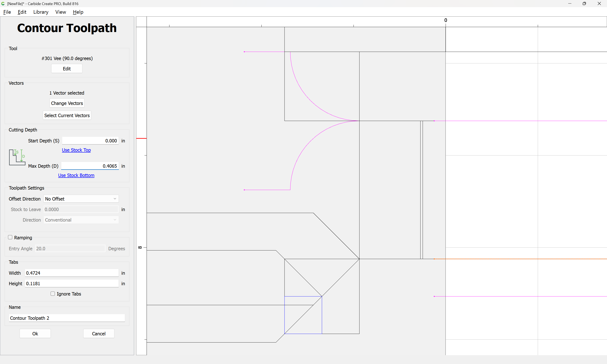This screenshot has height=364, width=607.
Task: Click the Tabs Height field
Action: coord(72,284)
